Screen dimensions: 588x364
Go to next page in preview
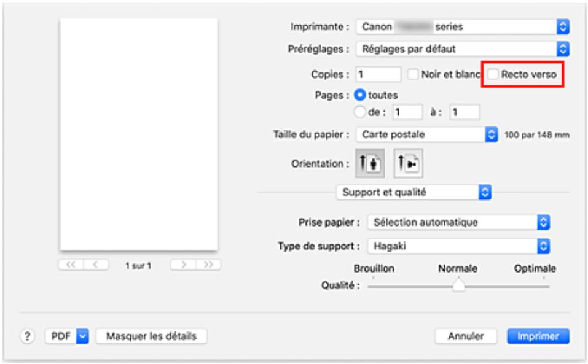click(183, 265)
